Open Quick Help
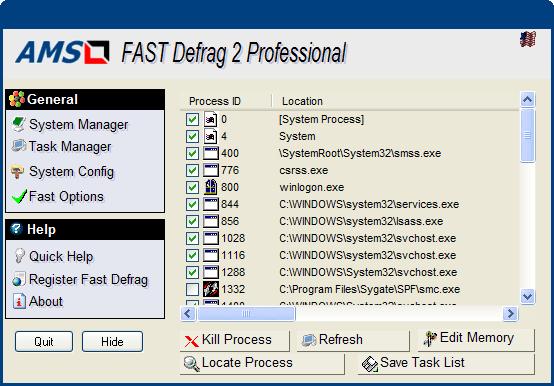 pos(61,256)
